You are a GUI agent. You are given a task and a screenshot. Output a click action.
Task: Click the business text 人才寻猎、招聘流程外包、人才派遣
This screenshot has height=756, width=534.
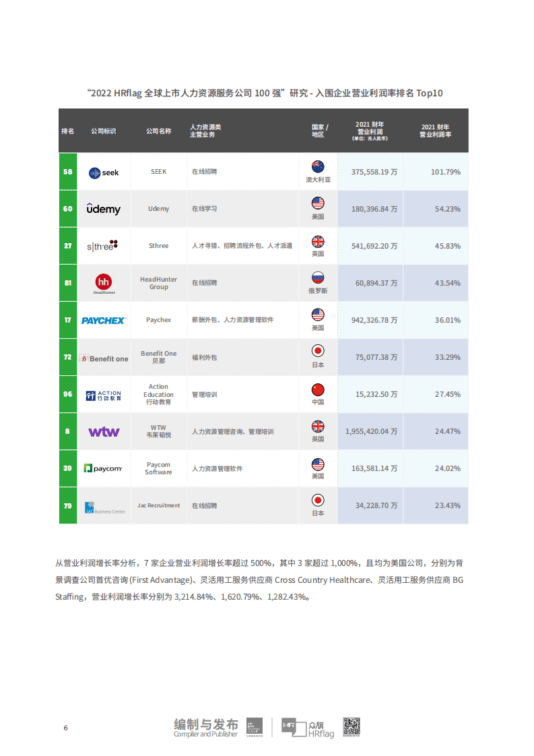click(x=242, y=246)
